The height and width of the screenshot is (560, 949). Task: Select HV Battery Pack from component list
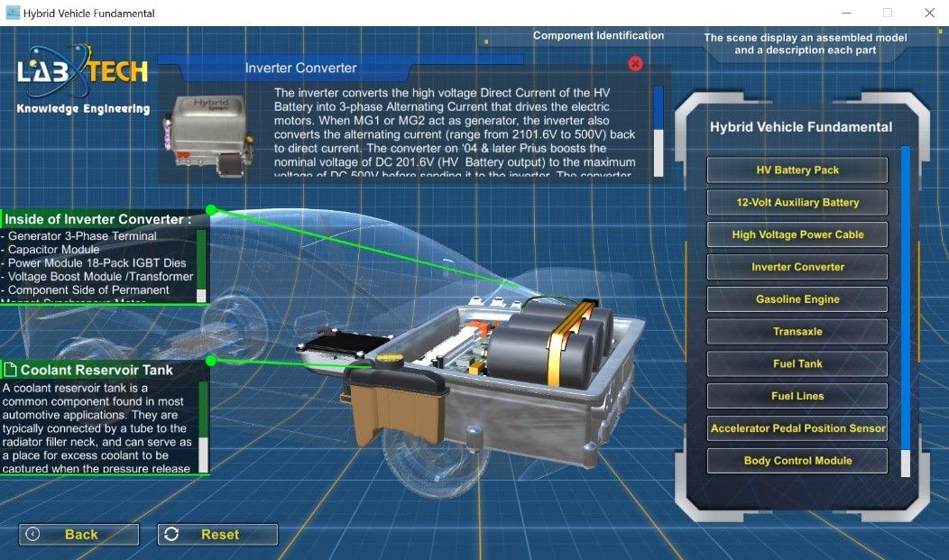tap(797, 170)
